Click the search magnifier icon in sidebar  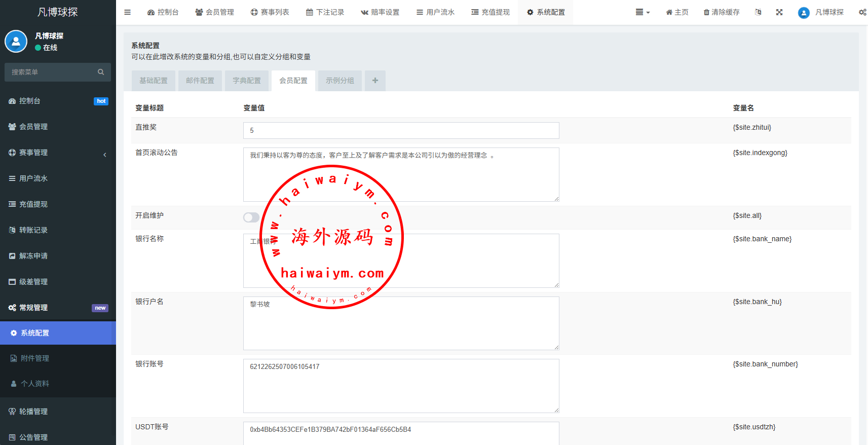(101, 72)
